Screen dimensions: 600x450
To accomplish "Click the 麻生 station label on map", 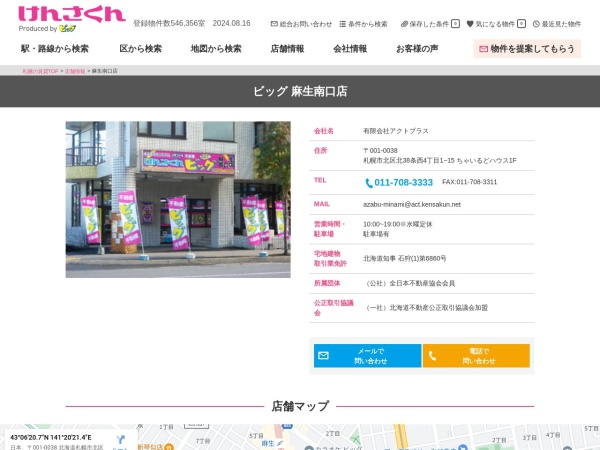I will click(268, 443).
